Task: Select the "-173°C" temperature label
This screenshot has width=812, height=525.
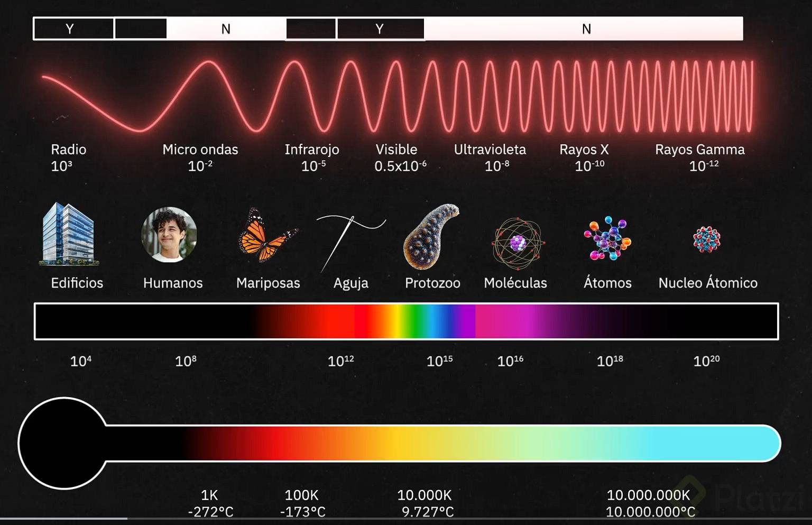Action: [302, 512]
